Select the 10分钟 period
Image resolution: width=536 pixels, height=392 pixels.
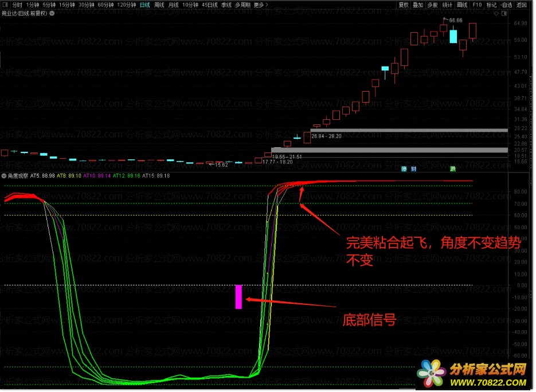(x=190, y=5)
